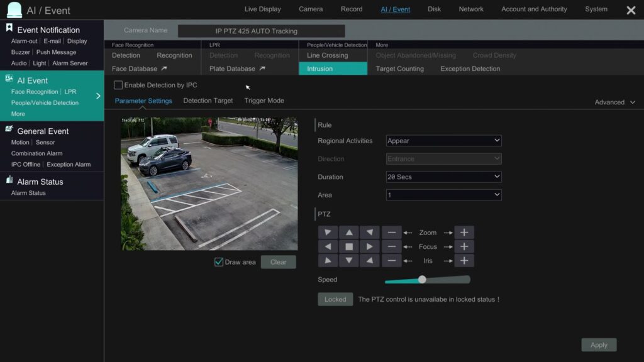Click the Clear button
This screenshot has height=362, width=644.
coord(278,262)
